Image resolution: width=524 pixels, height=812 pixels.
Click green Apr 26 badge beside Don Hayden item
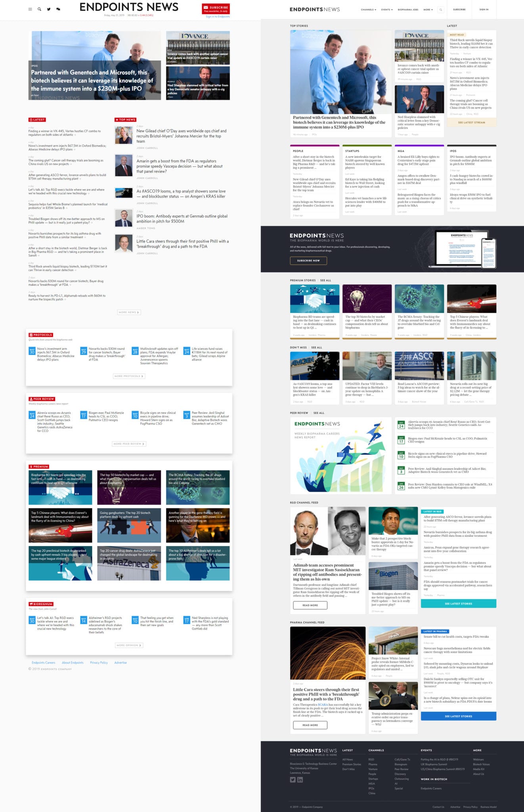[x=401, y=486]
